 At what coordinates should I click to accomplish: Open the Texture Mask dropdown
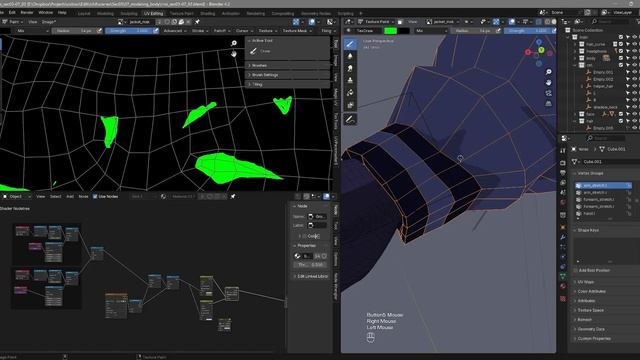pyautogui.click(x=297, y=31)
